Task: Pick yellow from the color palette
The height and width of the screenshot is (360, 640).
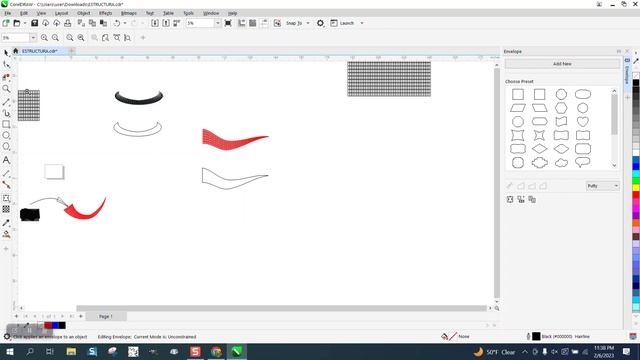Action: 636,188
